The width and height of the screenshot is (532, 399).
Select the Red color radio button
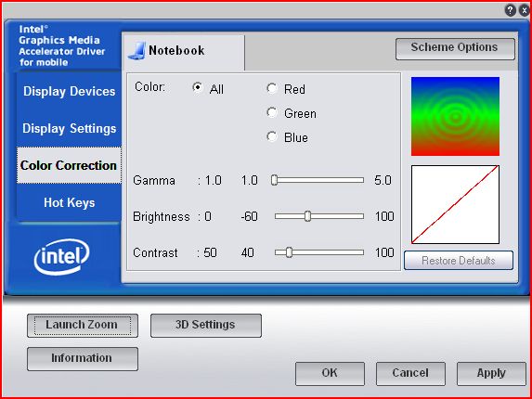(x=272, y=88)
